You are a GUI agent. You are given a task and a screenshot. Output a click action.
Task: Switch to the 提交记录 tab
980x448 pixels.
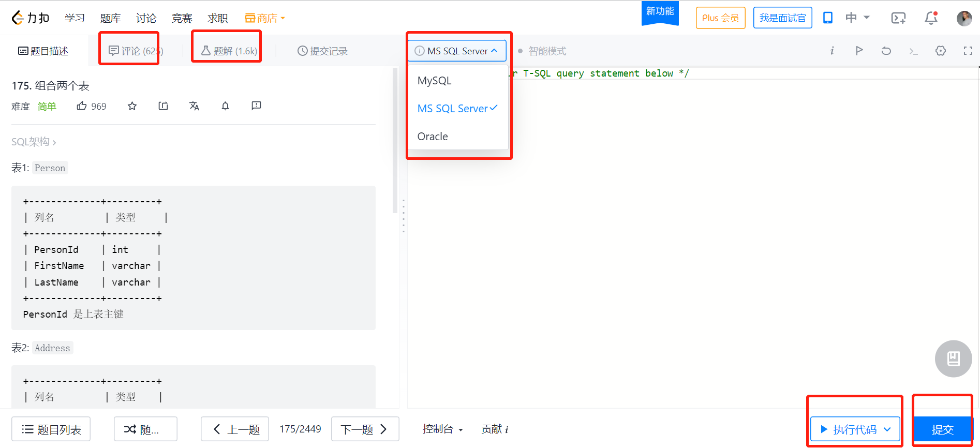pyautogui.click(x=322, y=51)
